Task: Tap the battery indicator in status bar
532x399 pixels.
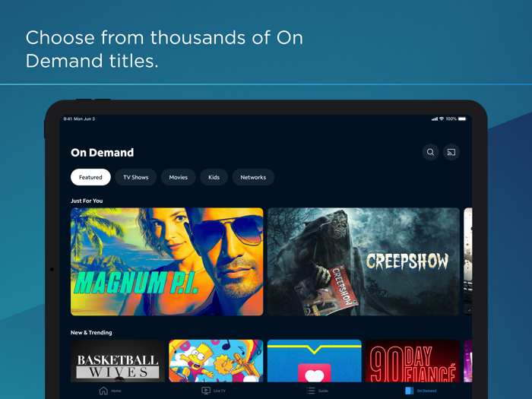Action: pos(462,119)
